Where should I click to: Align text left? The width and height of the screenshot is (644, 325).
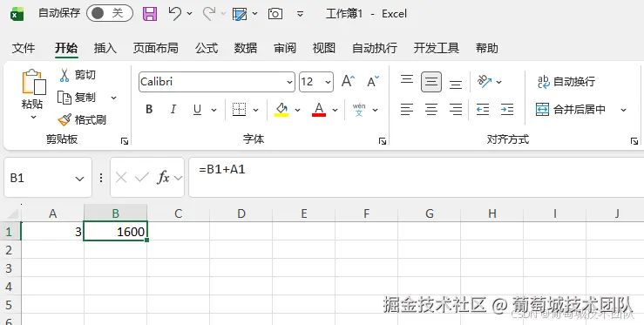coord(407,109)
